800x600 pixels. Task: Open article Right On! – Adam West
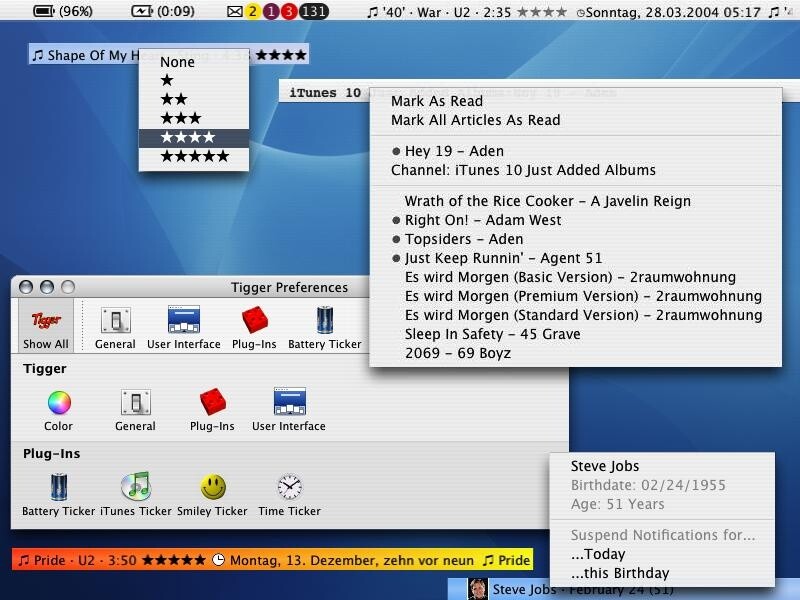pos(482,220)
